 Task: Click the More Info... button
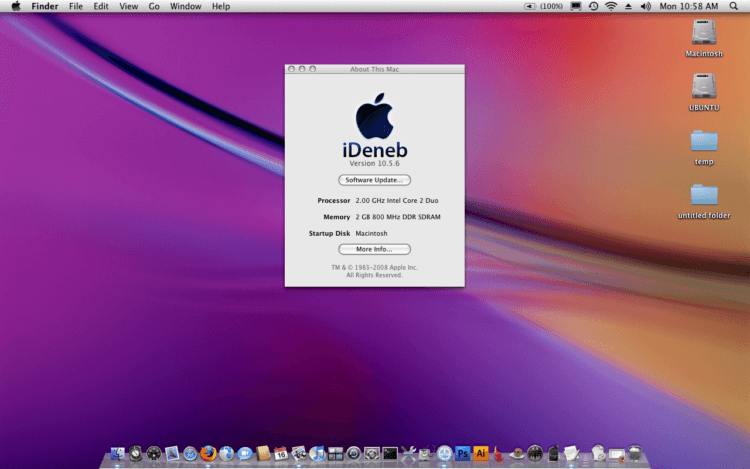pyautogui.click(x=375, y=249)
